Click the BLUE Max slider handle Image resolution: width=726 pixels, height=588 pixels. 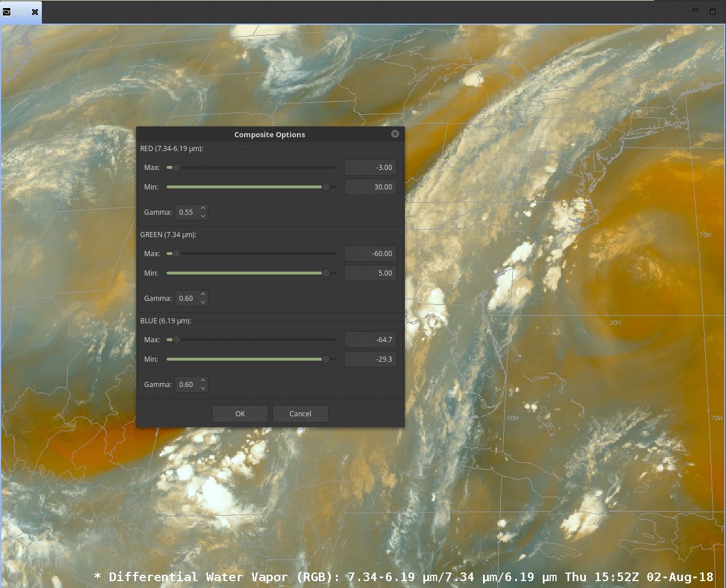click(176, 340)
